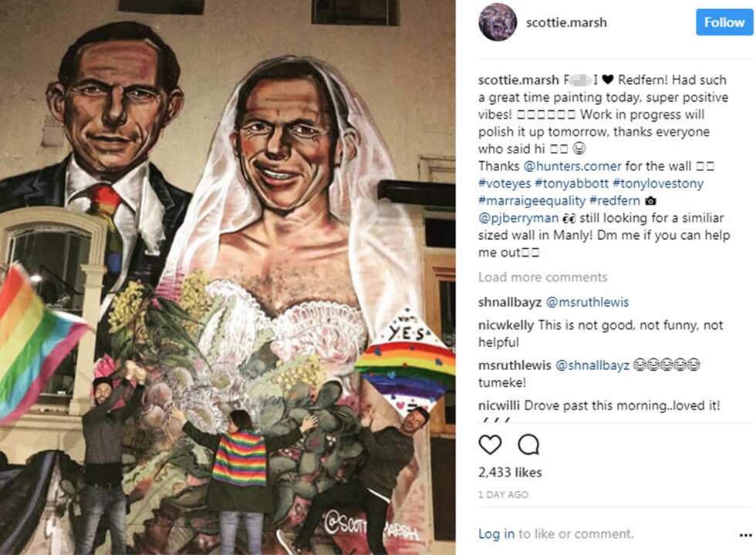Click the heart like icon
This screenshot has width=756, height=555.
(490, 444)
